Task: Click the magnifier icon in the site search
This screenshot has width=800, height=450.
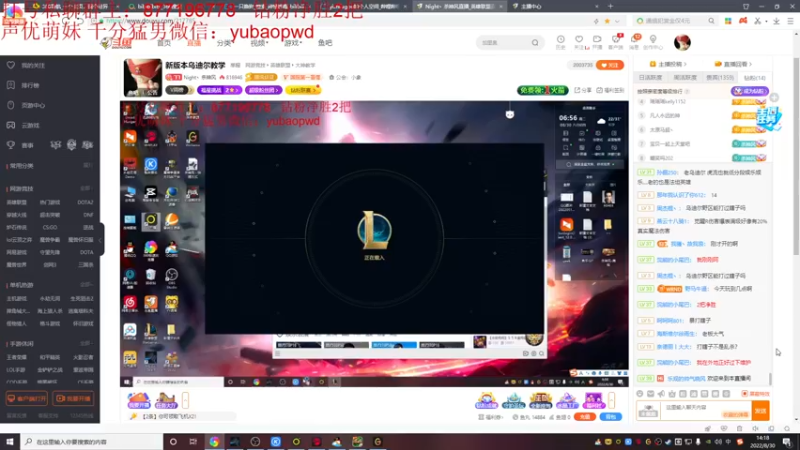Action: (535, 43)
